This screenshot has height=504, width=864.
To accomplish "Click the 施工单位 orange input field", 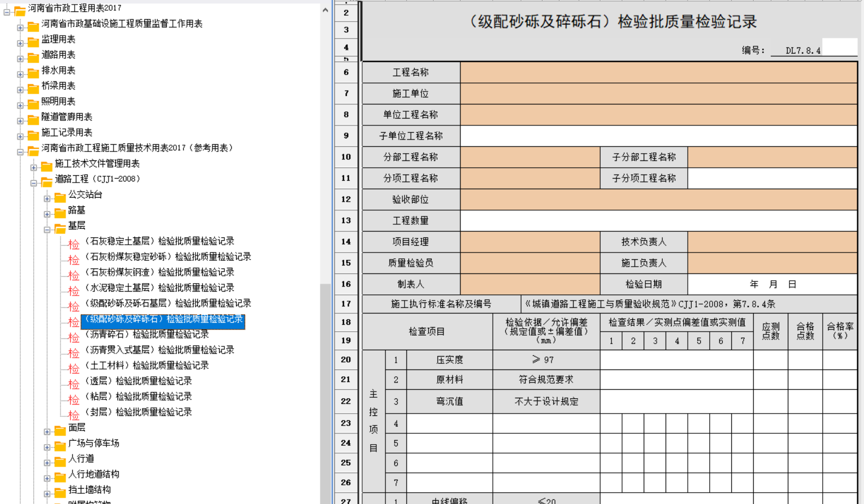I will tap(659, 94).
